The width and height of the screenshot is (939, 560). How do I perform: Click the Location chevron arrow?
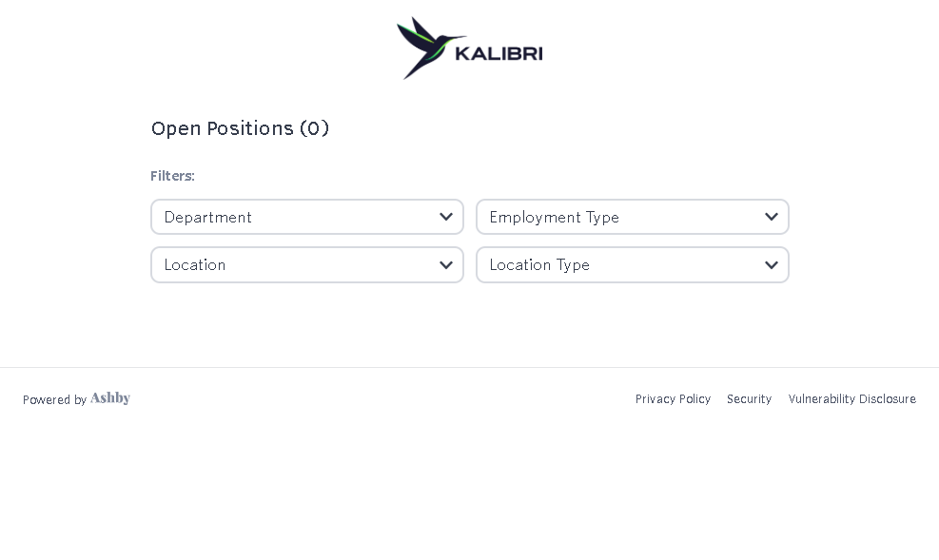tap(446, 264)
